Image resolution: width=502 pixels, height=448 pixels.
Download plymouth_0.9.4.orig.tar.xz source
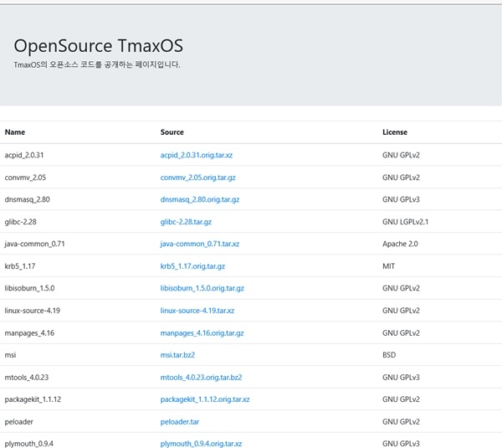click(x=201, y=443)
